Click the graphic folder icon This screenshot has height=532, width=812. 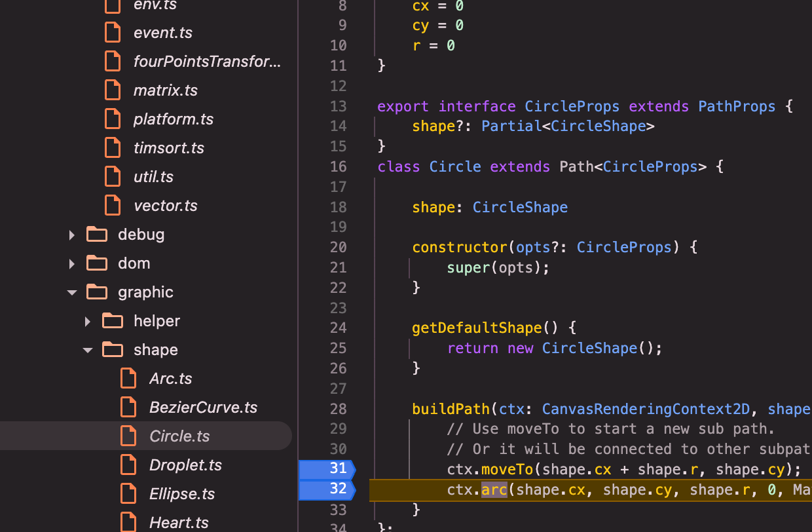pyautogui.click(x=97, y=292)
